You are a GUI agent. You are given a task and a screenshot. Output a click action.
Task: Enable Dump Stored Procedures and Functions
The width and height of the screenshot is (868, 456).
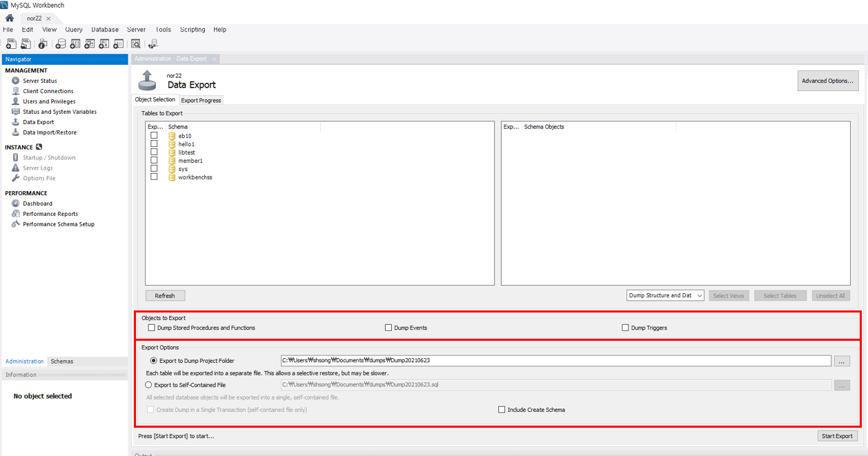(x=152, y=328)
